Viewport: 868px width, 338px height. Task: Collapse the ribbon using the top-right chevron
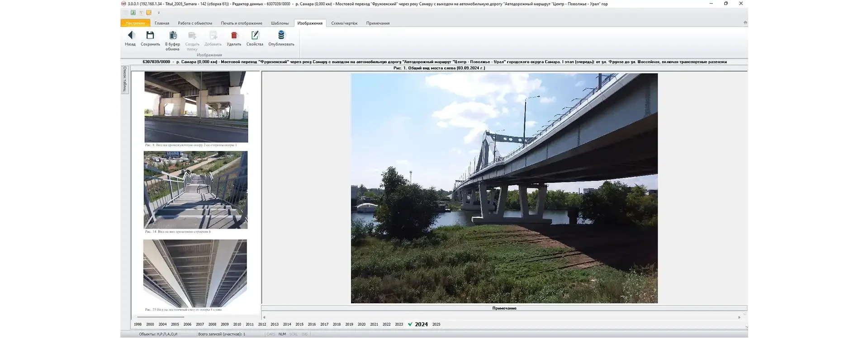tap(745, 22)
